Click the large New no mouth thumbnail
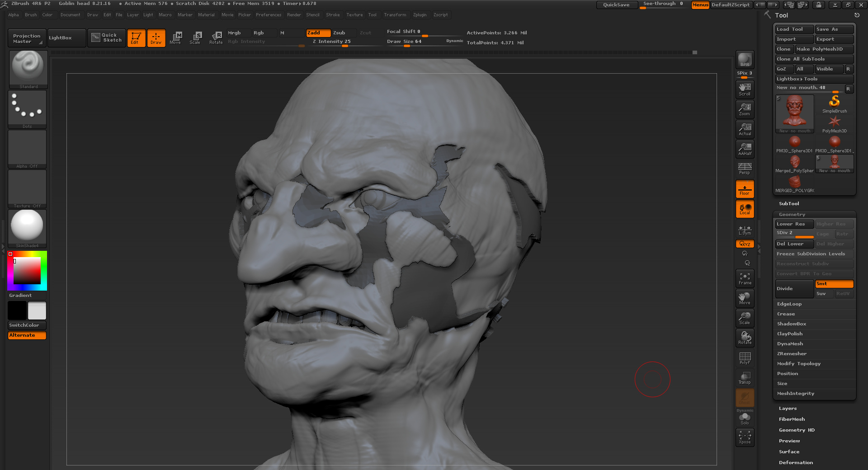 795,114
